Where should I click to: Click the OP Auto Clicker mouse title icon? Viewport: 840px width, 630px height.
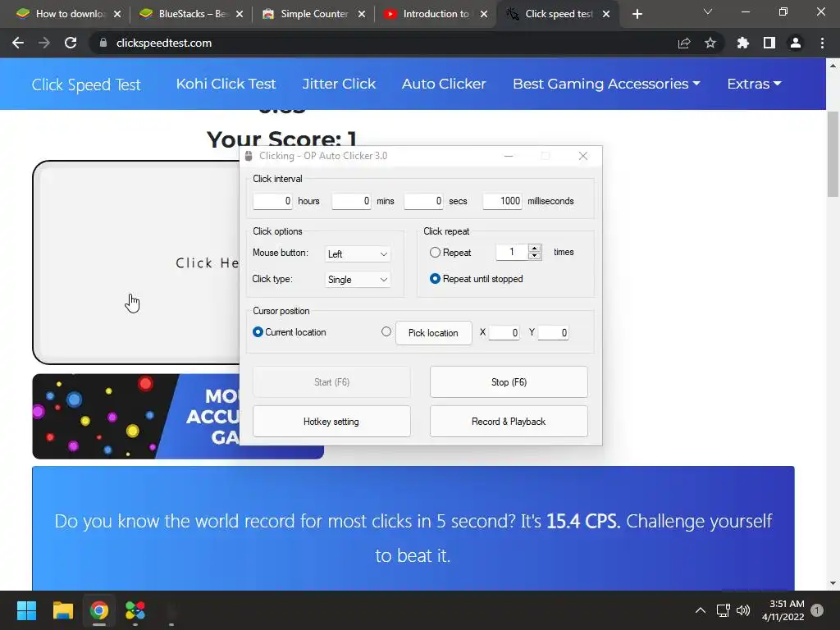click(x=249, y=156)
